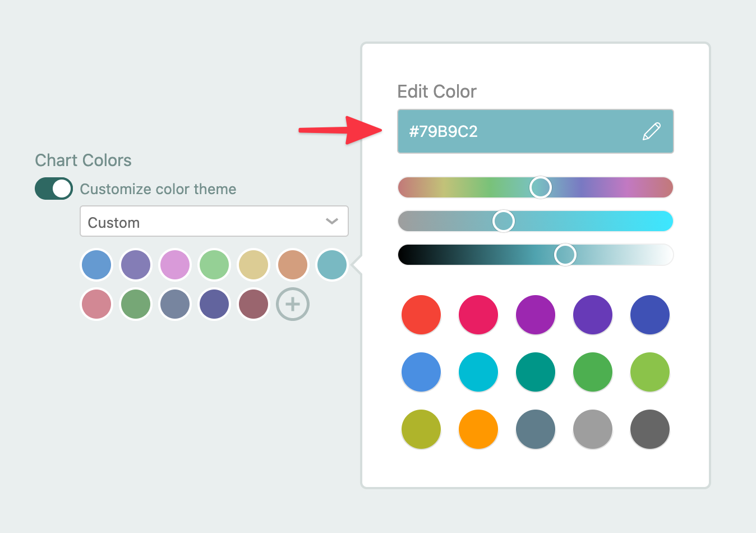Pick the dark gray preset color
The height and width of the screenshot is (533, 756).
pos(650,429)
